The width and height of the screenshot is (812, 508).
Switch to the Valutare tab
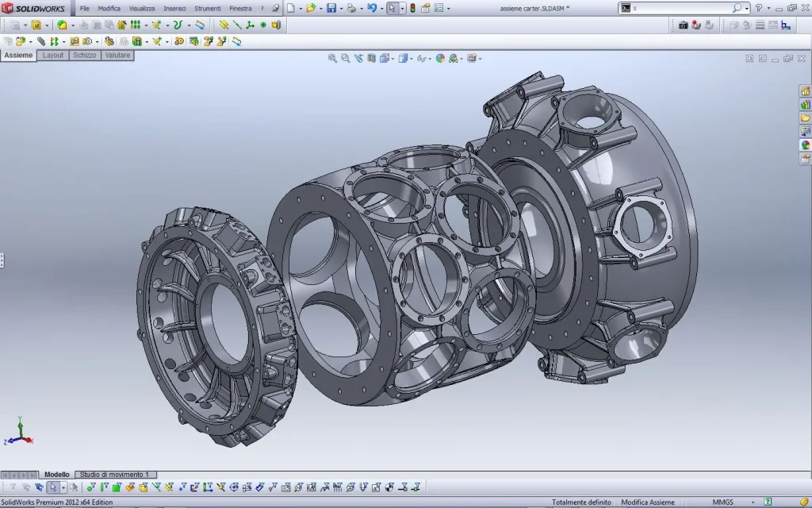(117, 56)
